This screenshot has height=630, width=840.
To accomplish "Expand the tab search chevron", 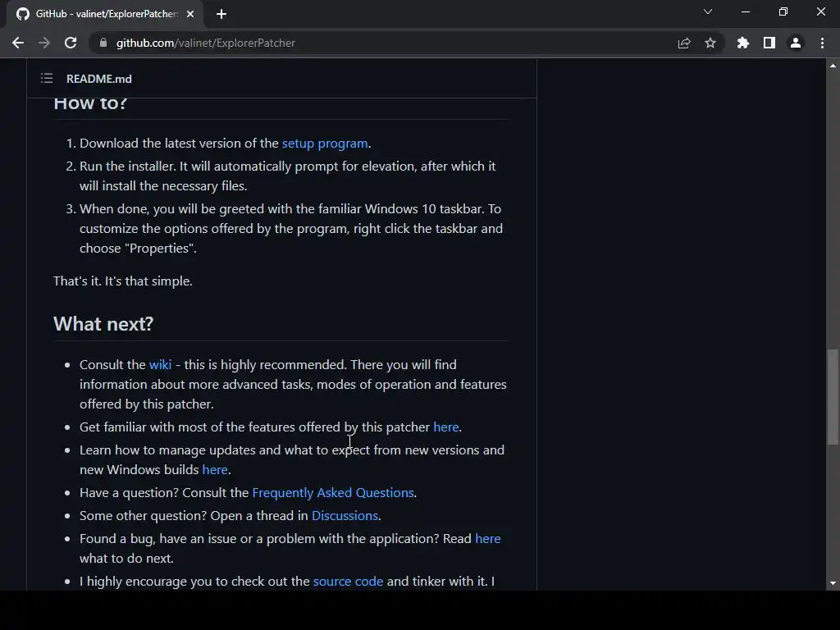I will click(x=708, y=11).
